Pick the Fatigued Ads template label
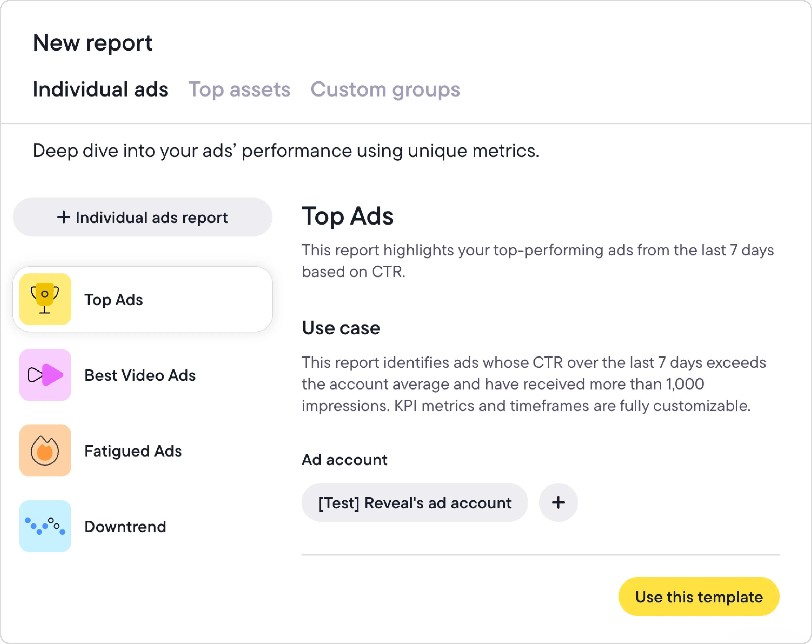Viewport: 812px width, 644px height. tap(133, 451)
